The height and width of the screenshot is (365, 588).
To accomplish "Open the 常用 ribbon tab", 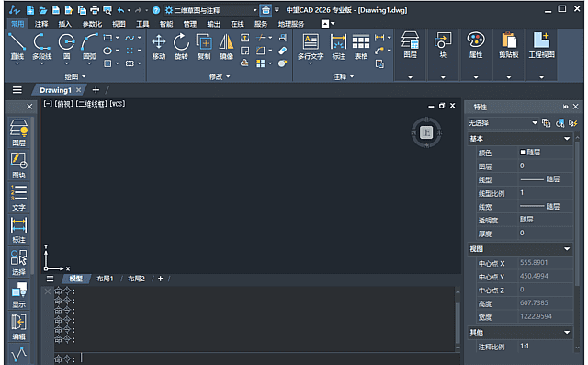I will point(17,24).
